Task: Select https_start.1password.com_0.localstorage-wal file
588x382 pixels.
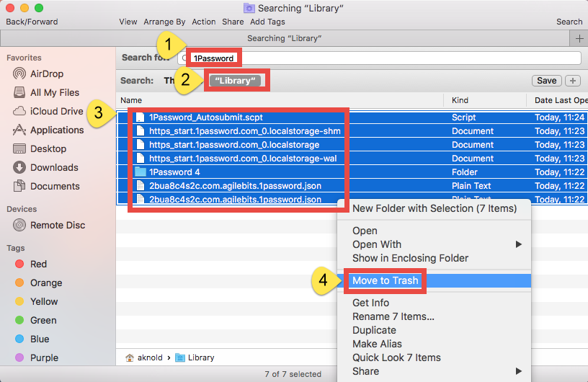Action: point(243,159)
